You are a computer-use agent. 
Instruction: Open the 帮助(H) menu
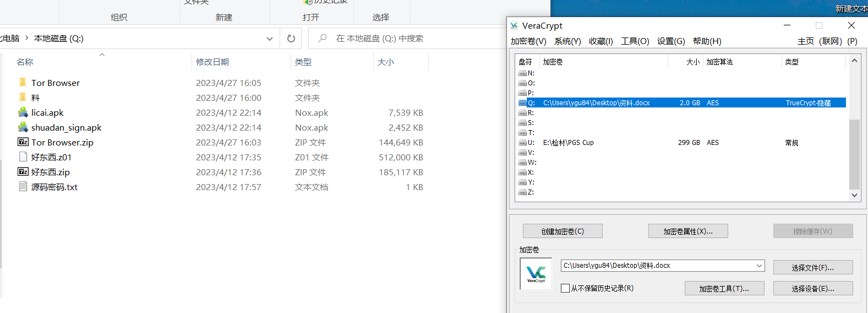point(707,41)
